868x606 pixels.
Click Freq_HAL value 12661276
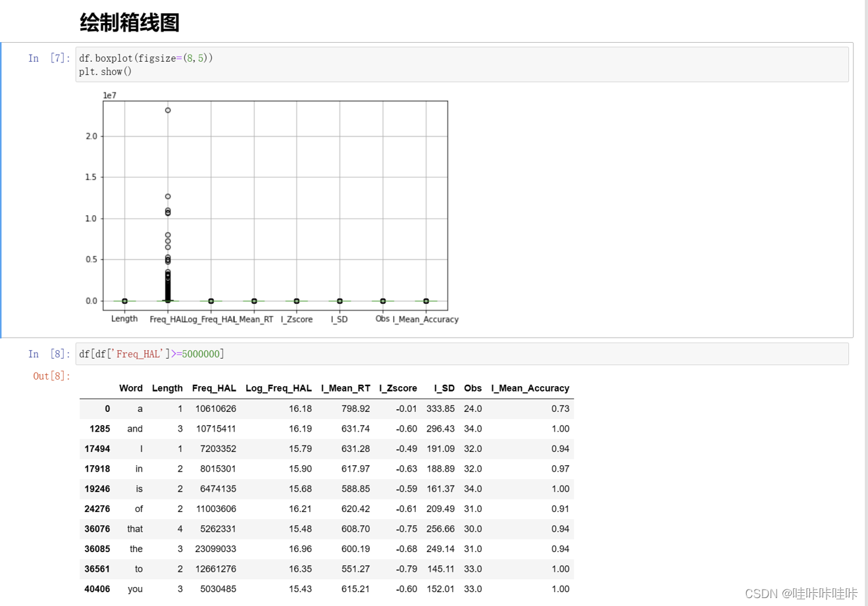click(x=216, y=569)
